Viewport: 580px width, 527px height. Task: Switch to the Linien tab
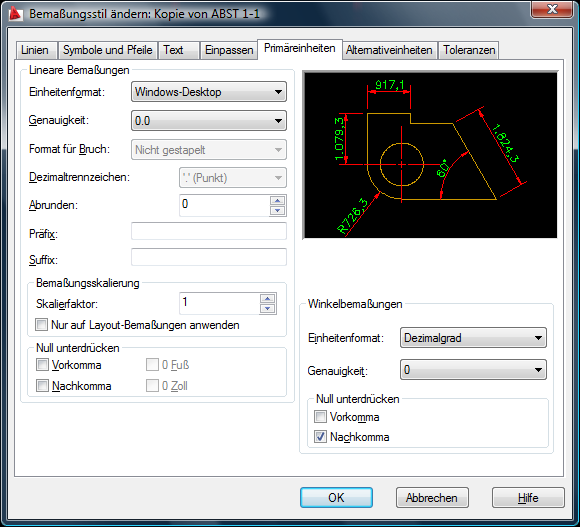click(x=35, y=50)
